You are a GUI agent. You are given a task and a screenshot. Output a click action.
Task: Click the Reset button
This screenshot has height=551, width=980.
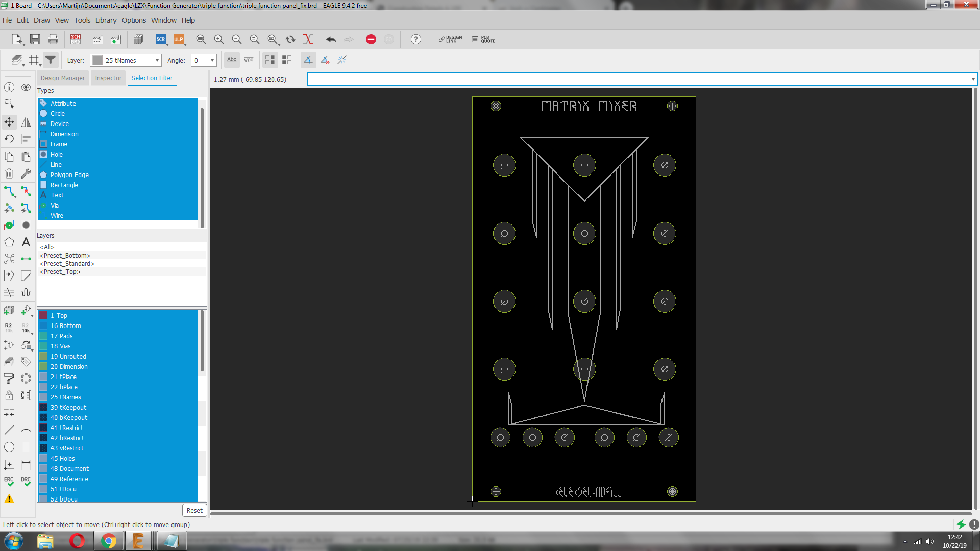(x=194, y=510)
